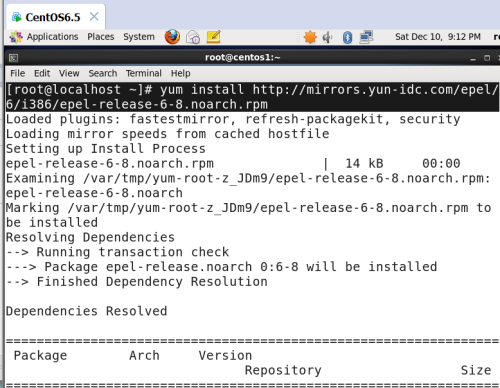Select the CentOS6.5 tab
This screenshot has width=500, height=388.
[x=55, y=17]
